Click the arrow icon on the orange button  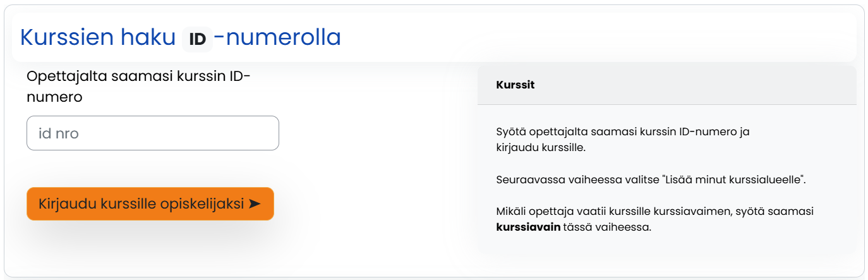click(x=254, y=204)
